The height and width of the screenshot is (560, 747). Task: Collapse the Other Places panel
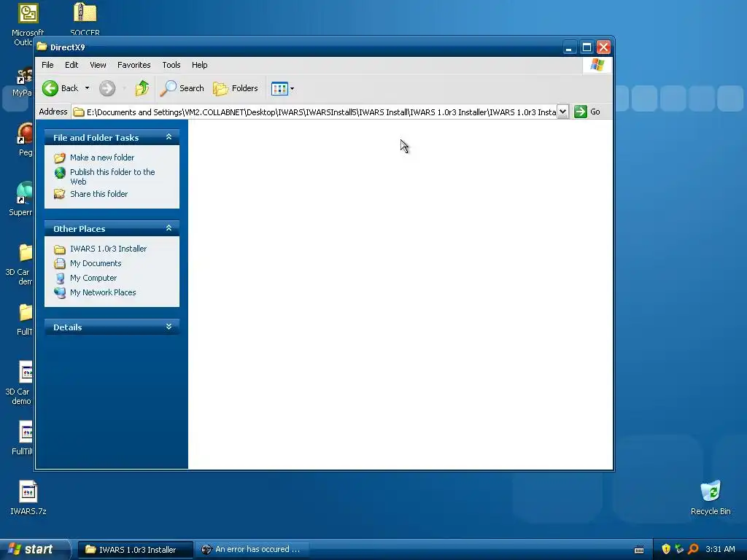(169, 228)
